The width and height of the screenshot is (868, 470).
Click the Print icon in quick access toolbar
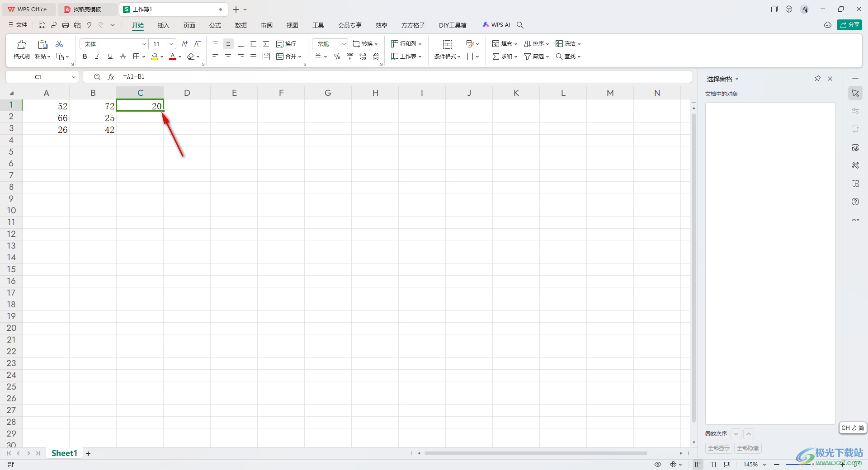(66, 25)
